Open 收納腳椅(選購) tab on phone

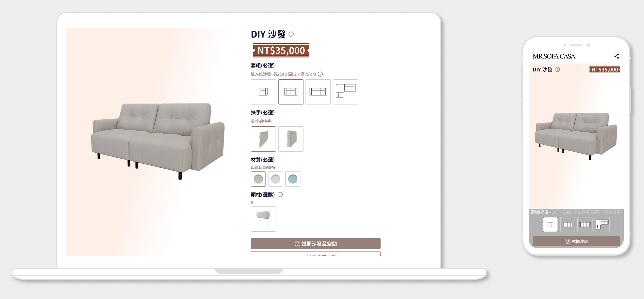[x=587, y=212]
